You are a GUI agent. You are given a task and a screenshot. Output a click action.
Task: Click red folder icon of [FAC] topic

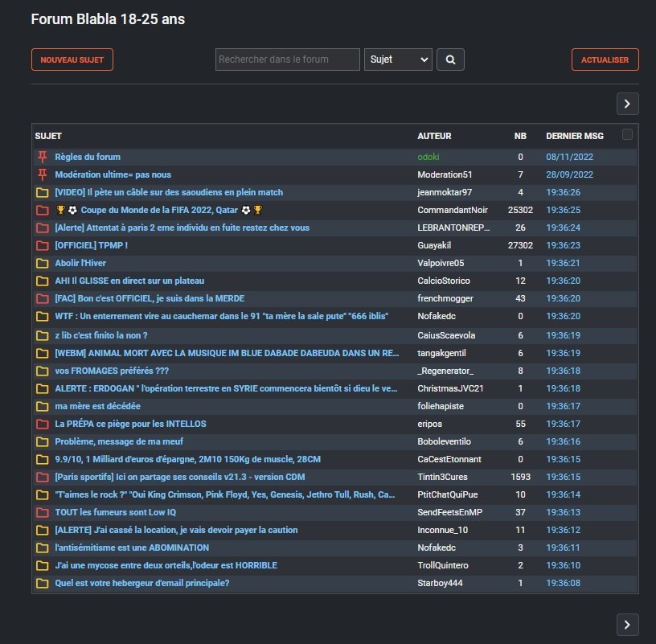click(43, 298)
